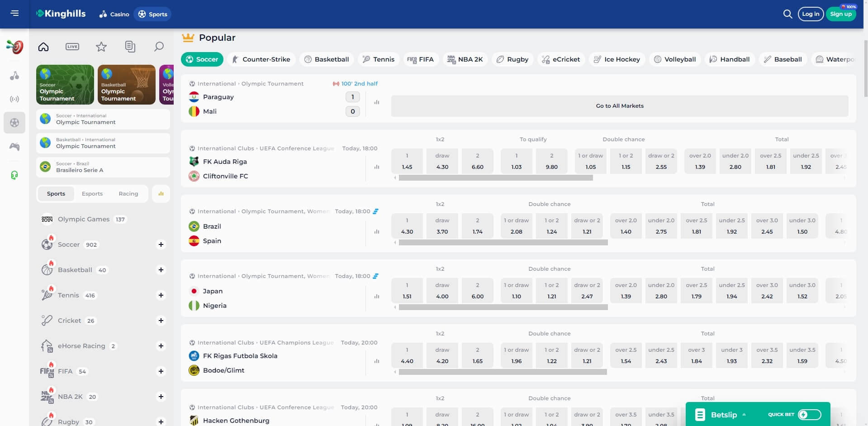Open the hamburger menu icon
This screenshot has height=426, width=868.
coord(14,13)
